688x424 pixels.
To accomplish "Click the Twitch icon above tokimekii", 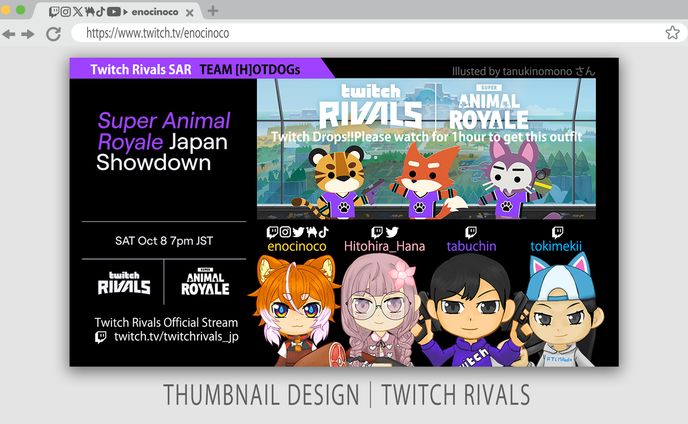I will pos(557,232).
